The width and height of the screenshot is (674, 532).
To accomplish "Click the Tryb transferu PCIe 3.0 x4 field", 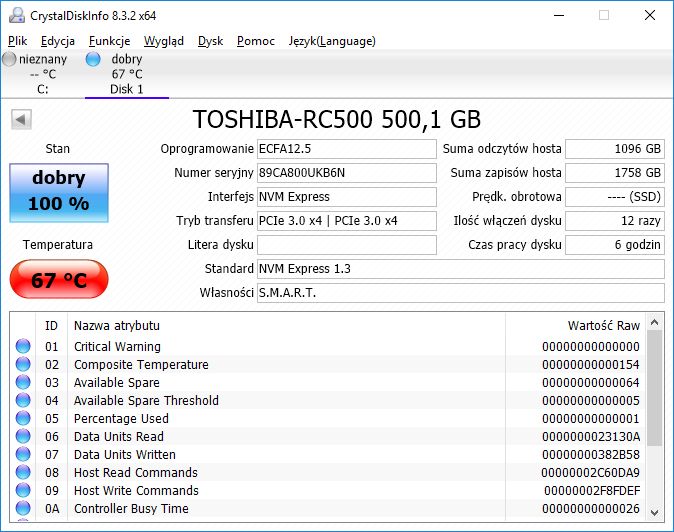I will (x=346, y=221).
